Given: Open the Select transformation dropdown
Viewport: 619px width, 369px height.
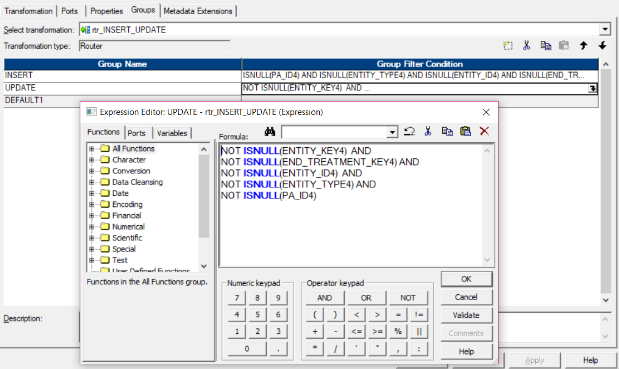Looking at the screenshot, I should [605, 29].
